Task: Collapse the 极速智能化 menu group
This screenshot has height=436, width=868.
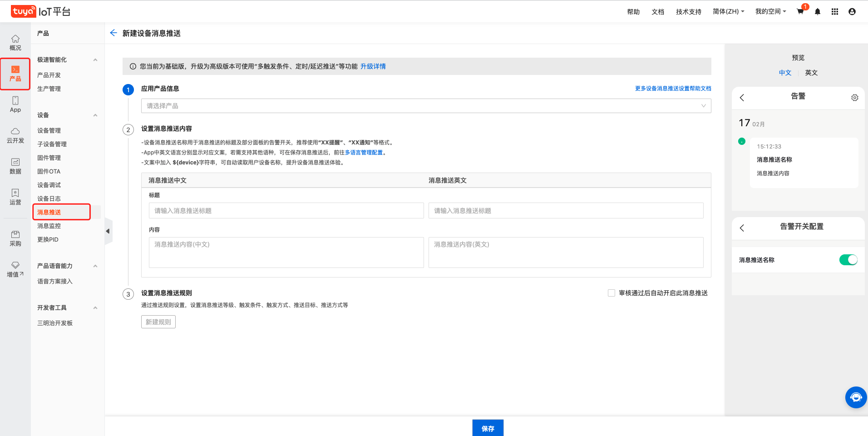Action: tap(95, 60)
